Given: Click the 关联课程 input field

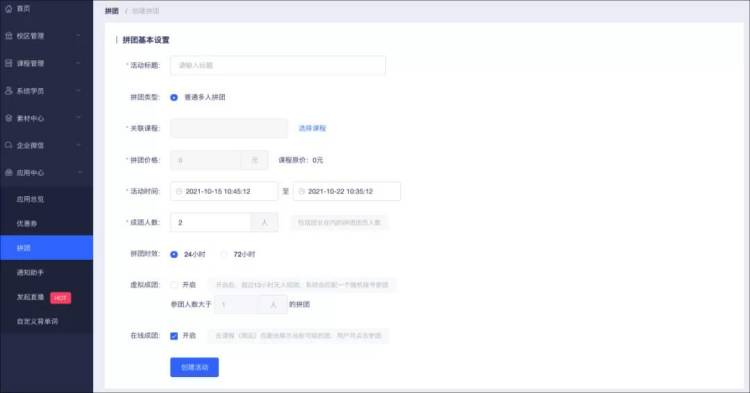Looking at the screenshot, I should pos(229,128).
